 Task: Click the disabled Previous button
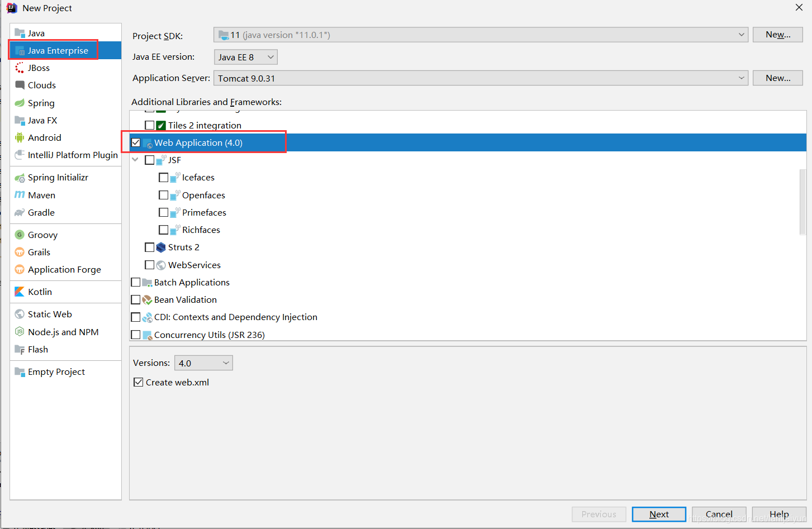pyautogui.click(x=599, y=514)
